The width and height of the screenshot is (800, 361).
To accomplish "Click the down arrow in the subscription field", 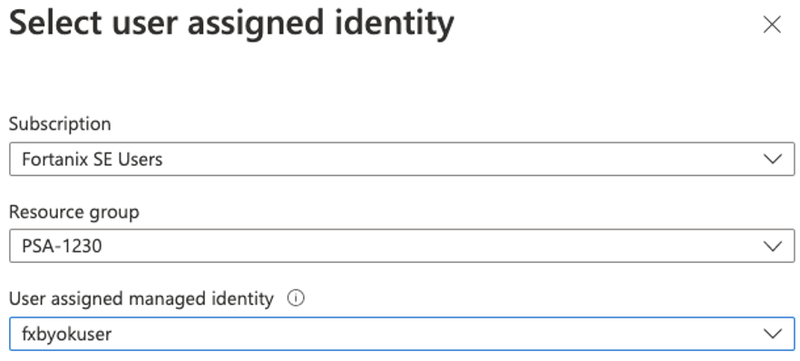I will tap(773, 159).
